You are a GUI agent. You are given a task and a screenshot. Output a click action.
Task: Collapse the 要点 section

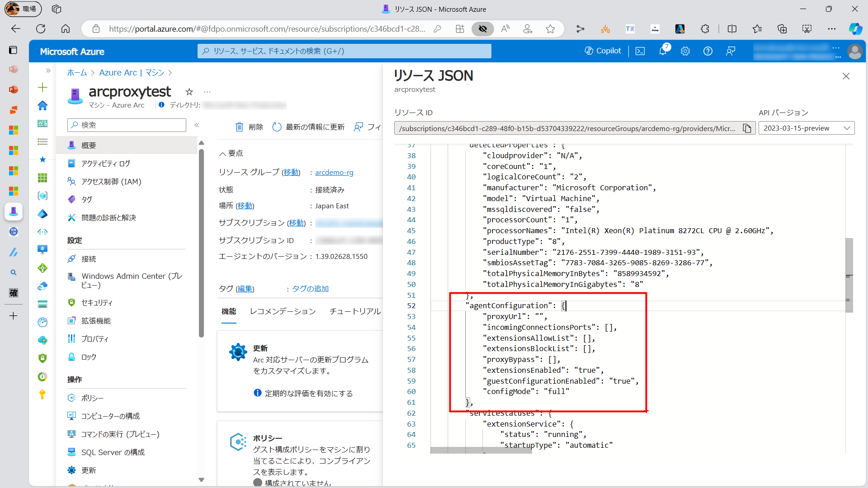231,153
